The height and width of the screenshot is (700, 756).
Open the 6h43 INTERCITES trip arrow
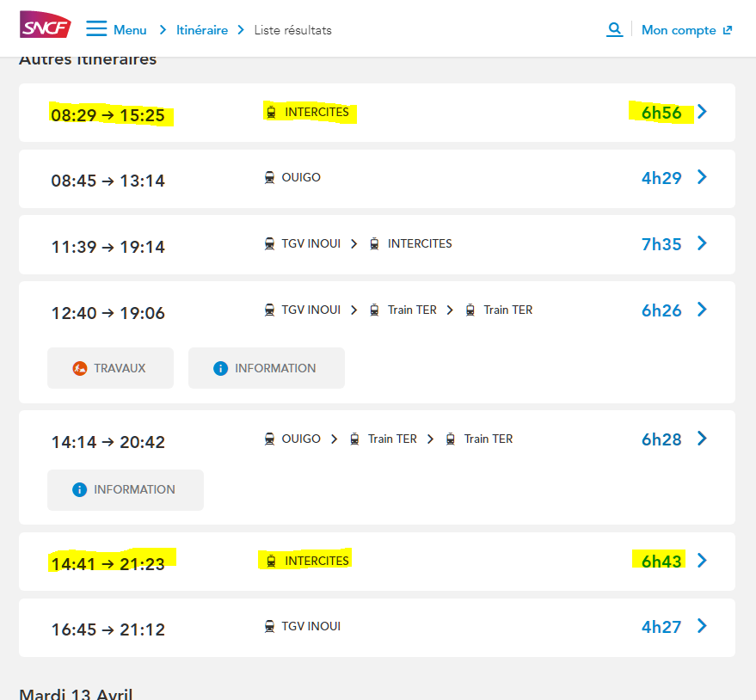[703, 561]
